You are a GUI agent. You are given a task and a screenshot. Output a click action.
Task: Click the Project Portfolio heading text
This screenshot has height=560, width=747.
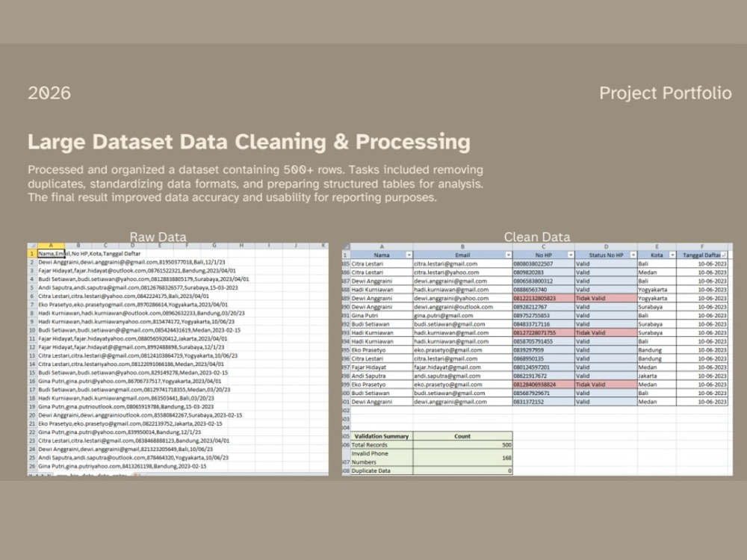pyautogui.click(x=666, y=93)
